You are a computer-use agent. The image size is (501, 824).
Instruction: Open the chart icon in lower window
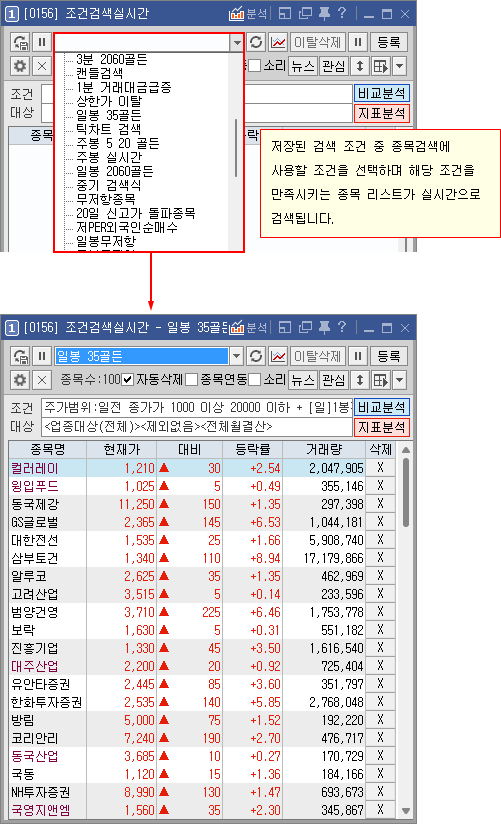point(278,356)
